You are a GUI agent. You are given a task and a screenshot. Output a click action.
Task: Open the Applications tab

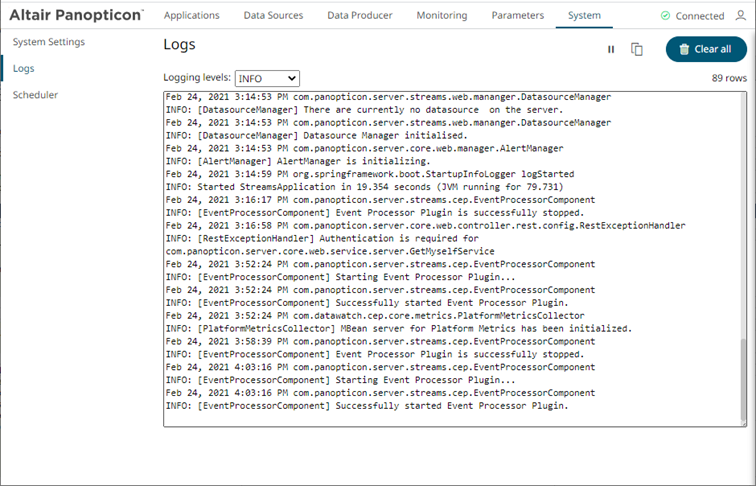[191, 15]
